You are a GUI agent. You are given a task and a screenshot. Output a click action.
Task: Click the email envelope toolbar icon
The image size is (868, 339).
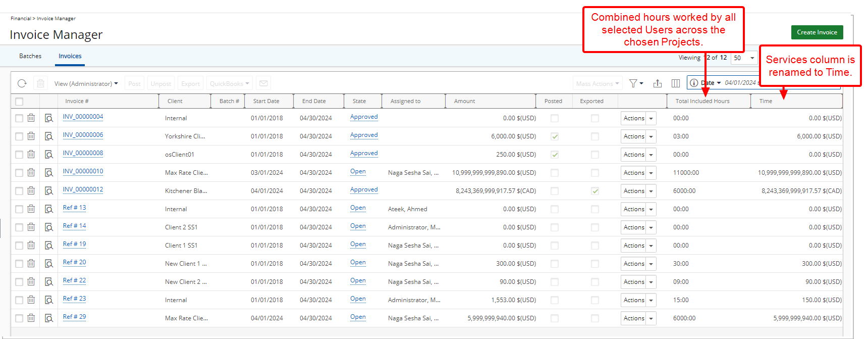click(x=263, y=83)
